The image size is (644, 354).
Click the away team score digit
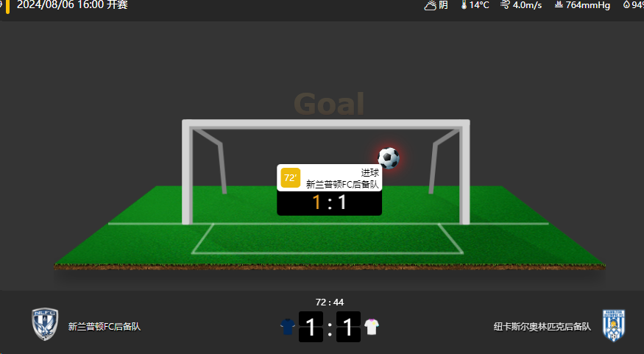[348, 327]
